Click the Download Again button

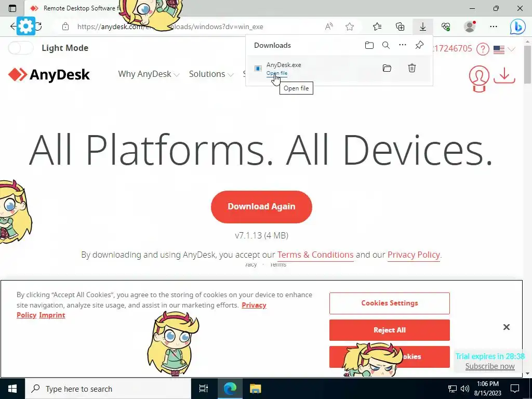[x=261, y=207]
